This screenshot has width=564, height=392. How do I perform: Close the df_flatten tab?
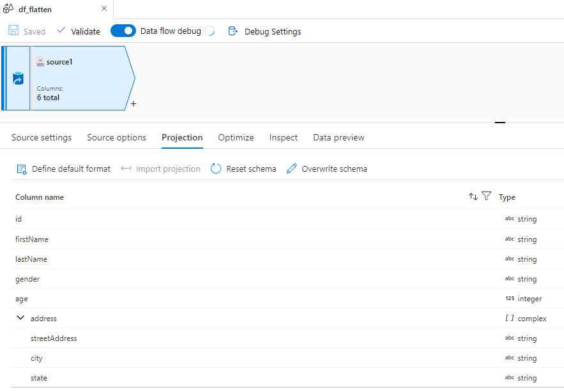click(x=104, y=9)
